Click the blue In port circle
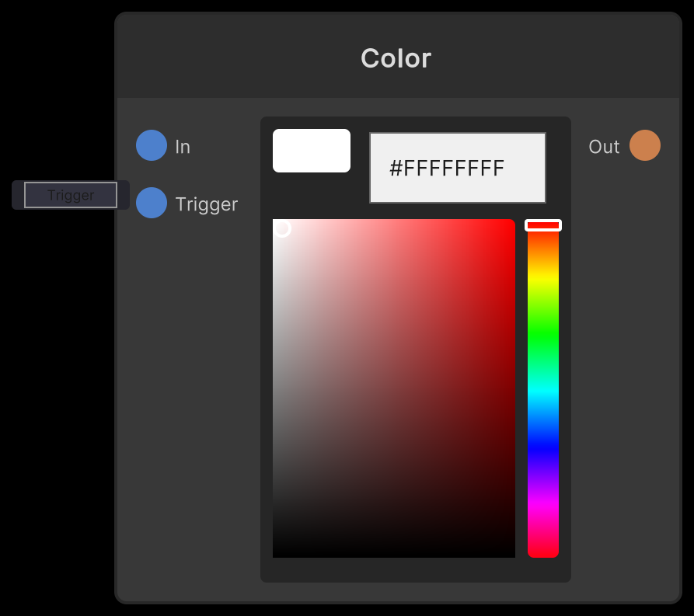The image size is (694, 616). (x=152, y=145)
